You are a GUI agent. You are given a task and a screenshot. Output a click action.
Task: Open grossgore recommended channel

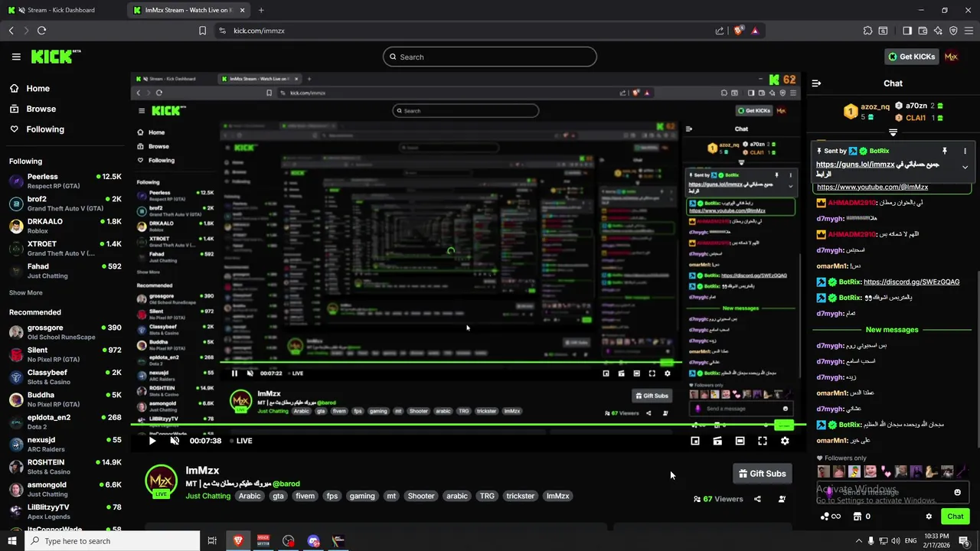click(x=65, y=332)
